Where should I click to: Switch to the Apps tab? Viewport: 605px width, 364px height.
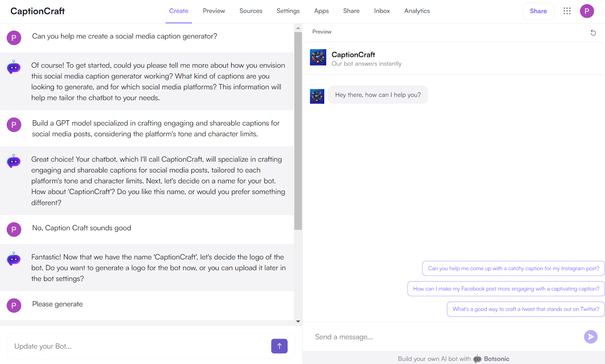321,11
